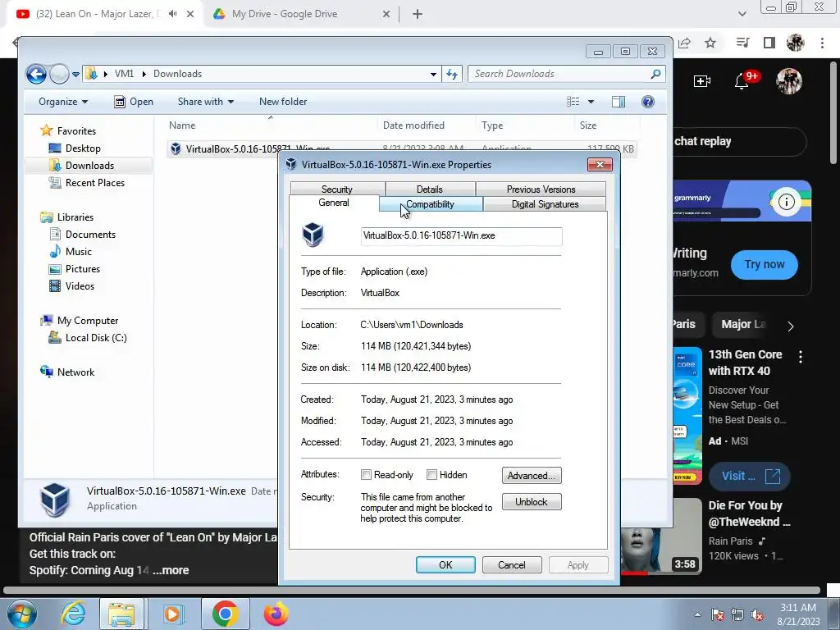Open the recent locations dropdown arrow
The height and width of the screenshot is (630, 840).
tap(76, 75)
